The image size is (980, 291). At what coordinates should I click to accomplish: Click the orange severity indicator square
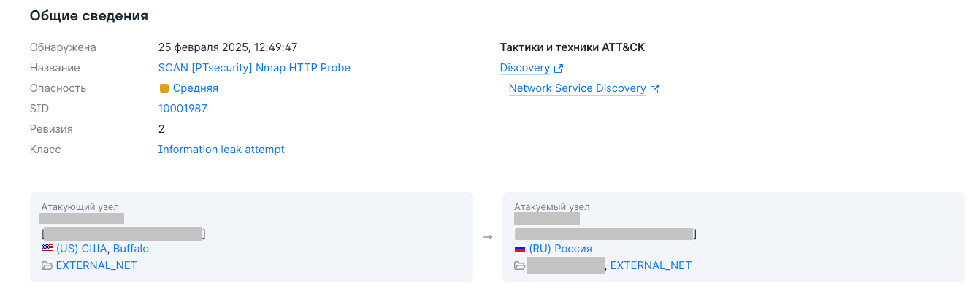(x=164, y=88)
